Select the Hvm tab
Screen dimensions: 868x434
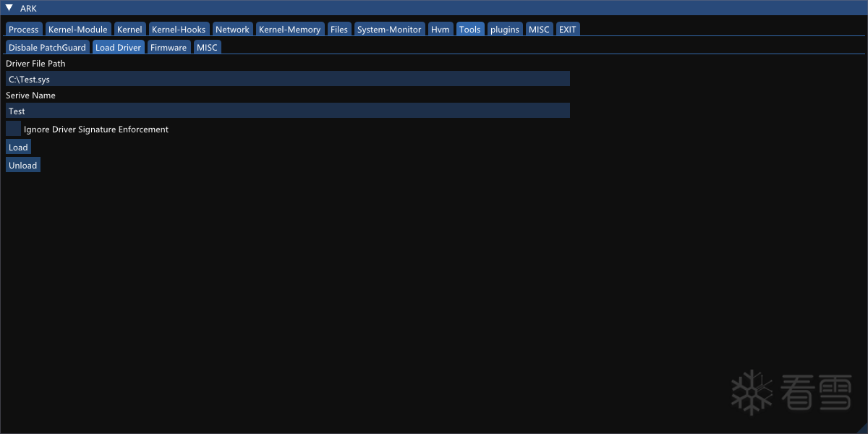[x=441, y=30]
